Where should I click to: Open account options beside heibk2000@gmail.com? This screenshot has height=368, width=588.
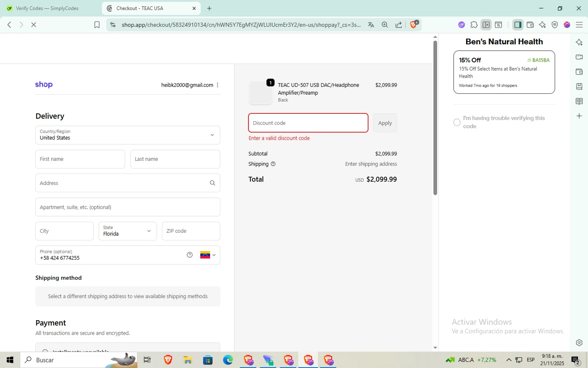(218, 85)
